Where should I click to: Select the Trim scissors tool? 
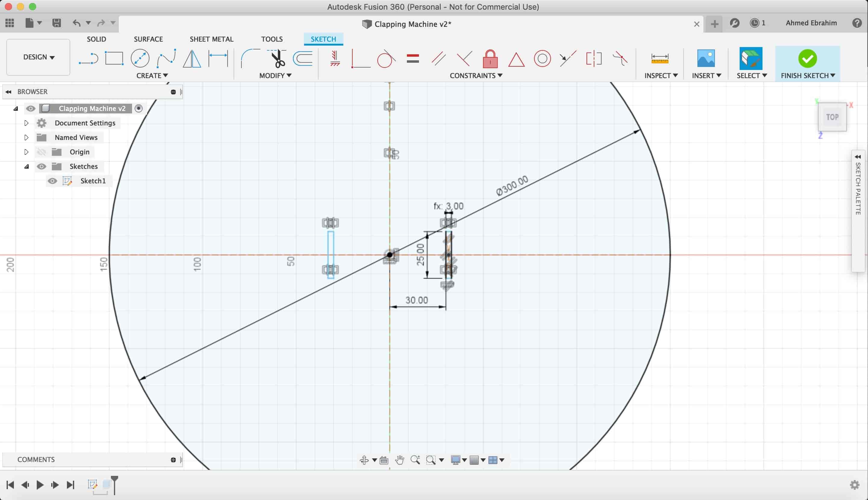pyautogui.click(x=277, y=59)
